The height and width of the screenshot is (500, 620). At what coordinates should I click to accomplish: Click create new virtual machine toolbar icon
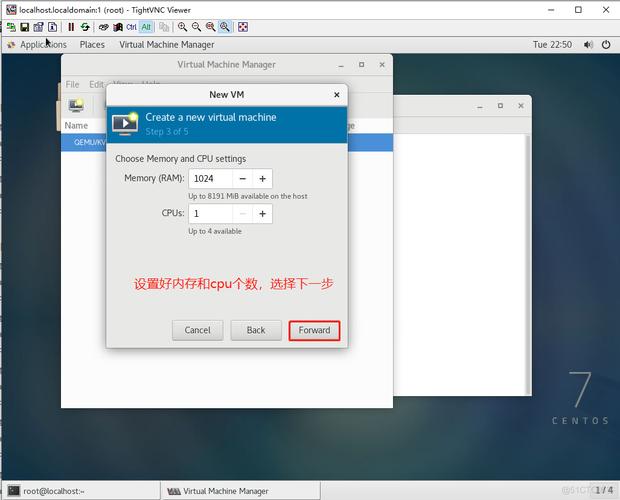[x=76, y=105]
